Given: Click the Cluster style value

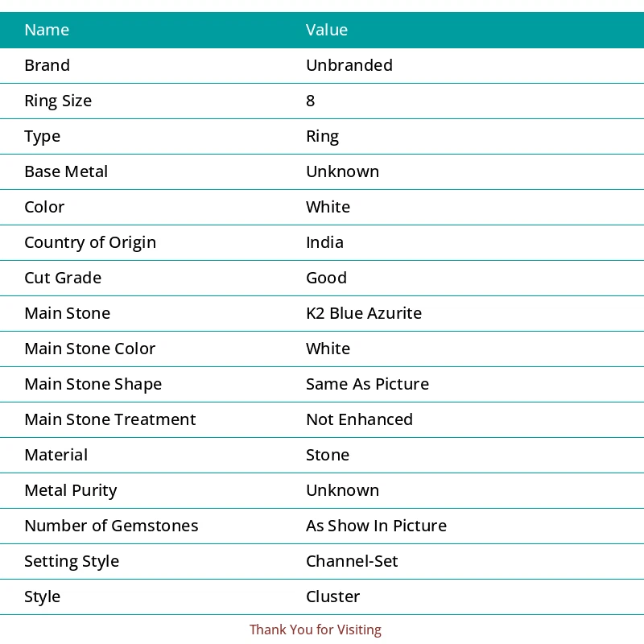Looking at the screenshot, I should (332, 597).
